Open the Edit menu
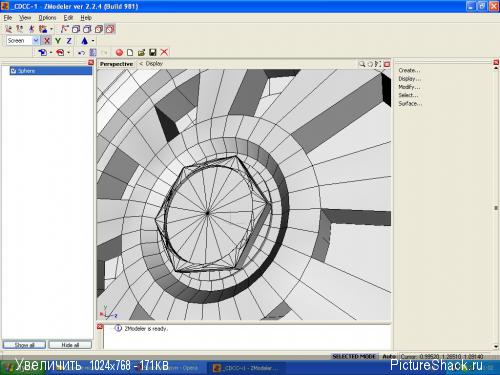The image size is (500, 375). tap(68, 18)
